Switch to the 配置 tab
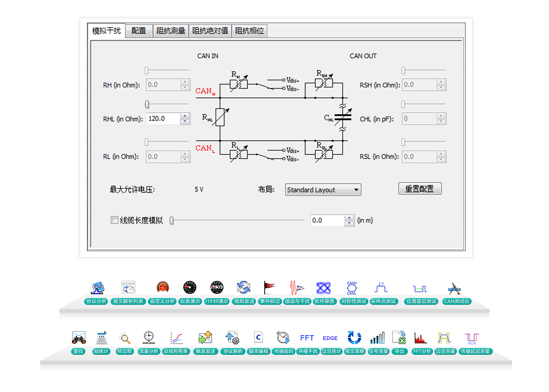Viewport: 549px width, 392px height. 139,31
